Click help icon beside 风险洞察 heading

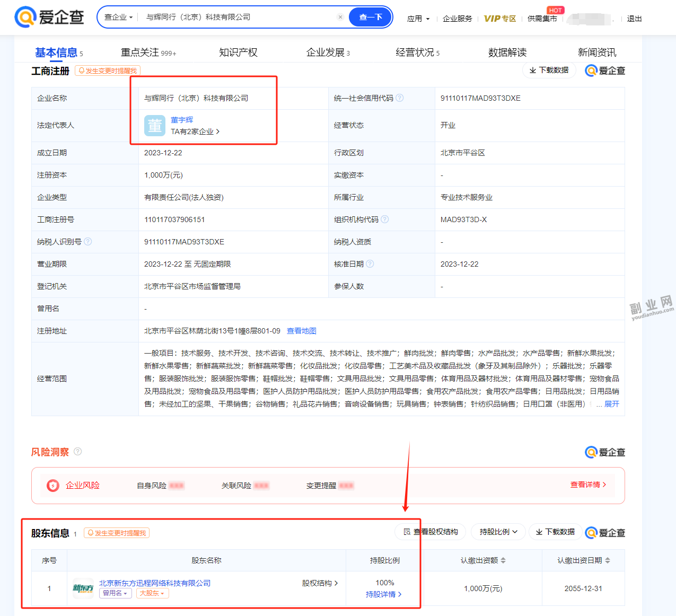pos(78,452)
